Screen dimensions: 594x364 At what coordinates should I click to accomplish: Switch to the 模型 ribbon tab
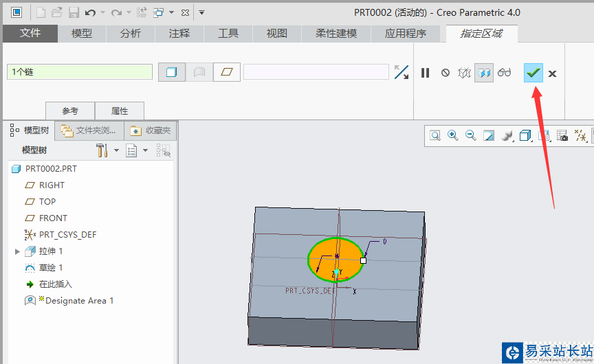[x=82, y=33]
